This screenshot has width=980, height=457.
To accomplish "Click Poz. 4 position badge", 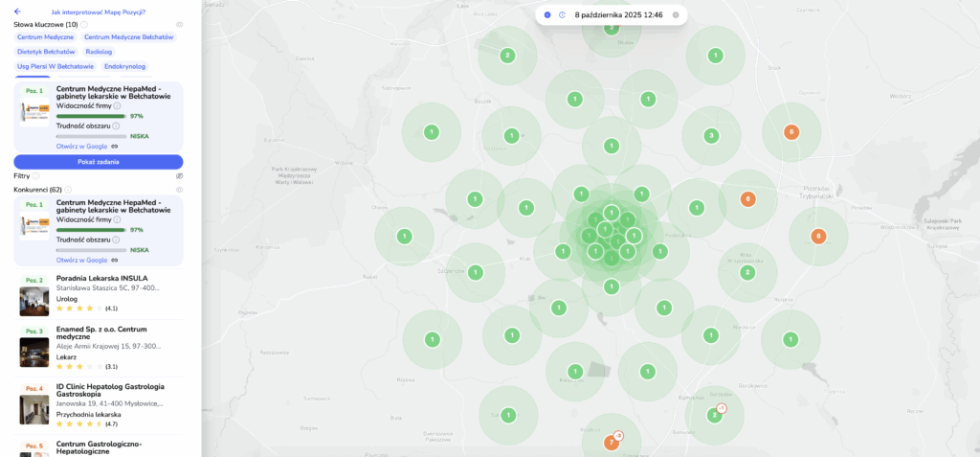I will [33, 389].
